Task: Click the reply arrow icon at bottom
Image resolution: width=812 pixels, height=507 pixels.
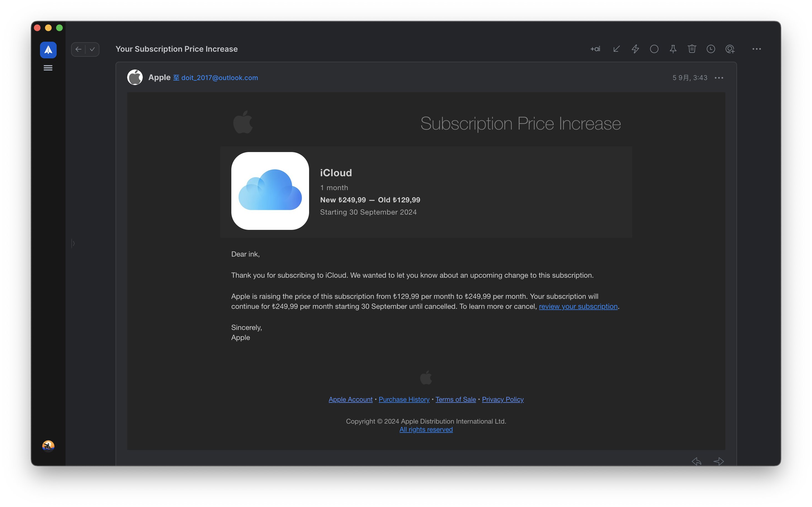Action: click(x=696, y=461)
